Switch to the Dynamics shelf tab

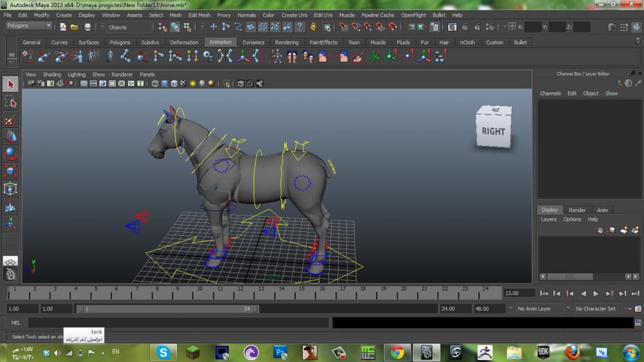pos(253,43)
